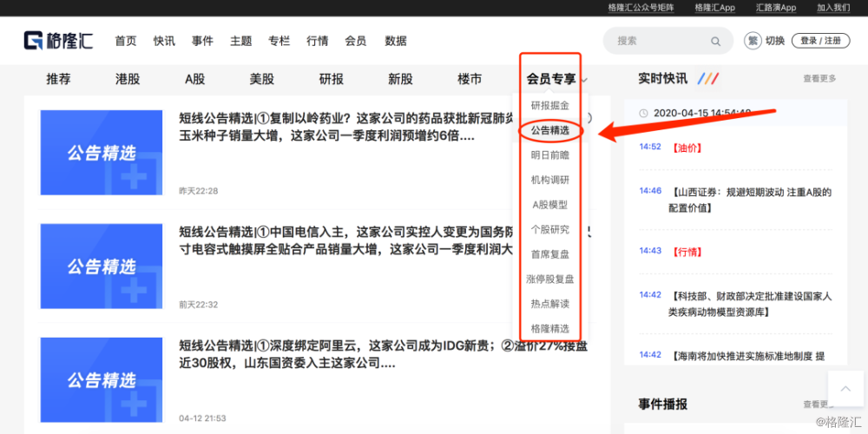Screen dimensions: 868x434
Task: Open 加入我们 link in top bar
Action: tap(833, 7)
